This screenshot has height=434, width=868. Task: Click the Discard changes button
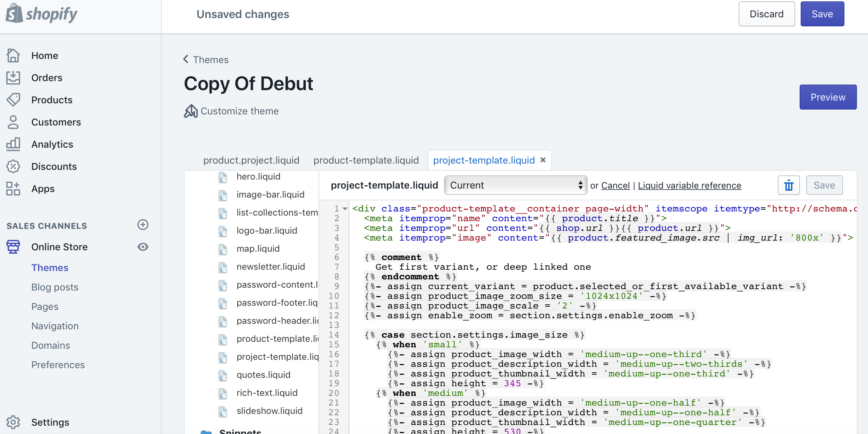pyautogui.click(x=766, y=14)
